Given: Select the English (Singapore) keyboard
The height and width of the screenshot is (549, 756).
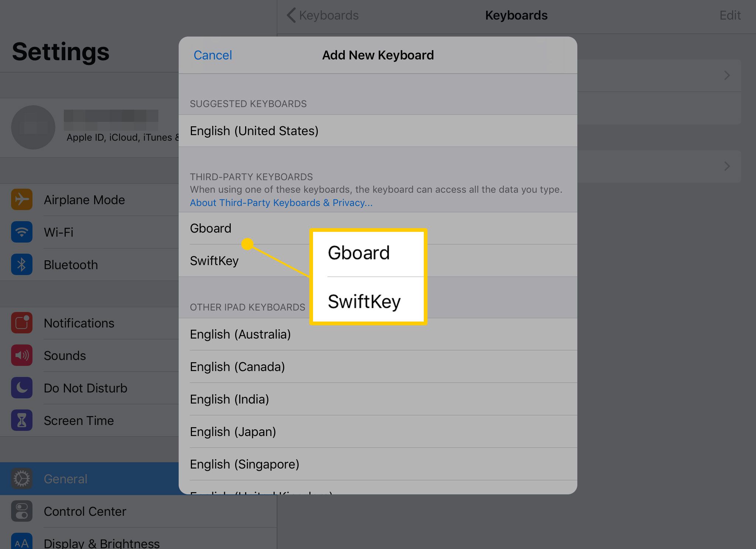Looking at the screenshot, I should tap(378, 464).
